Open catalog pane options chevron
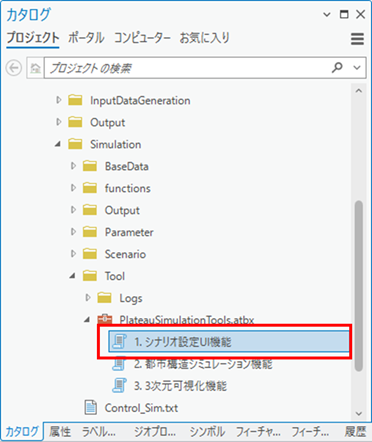Screen dimensions: 372x442 click(327, 15)
